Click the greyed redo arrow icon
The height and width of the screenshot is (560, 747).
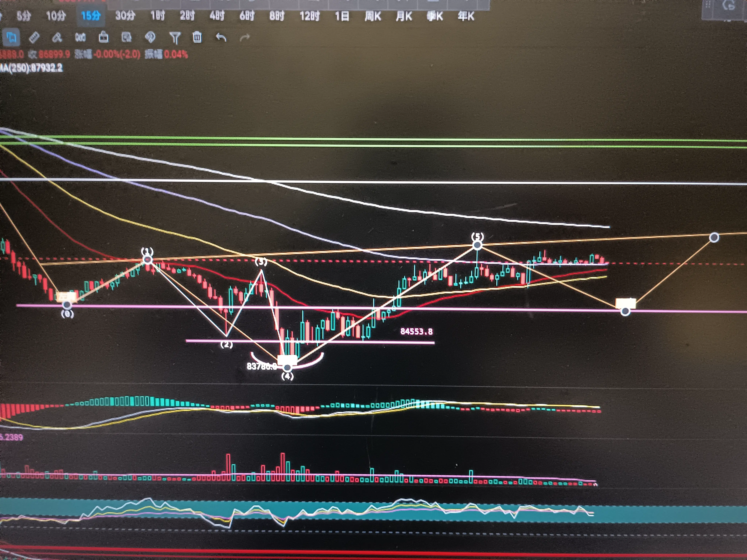point(245,38)
